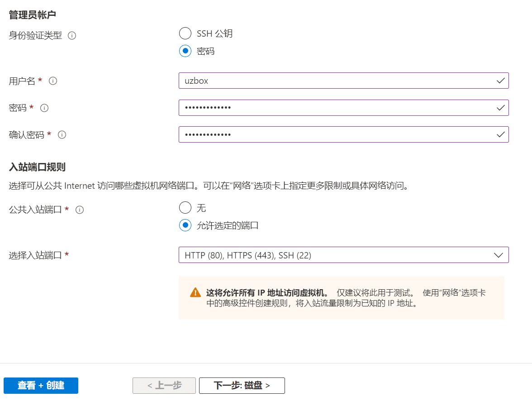This screenshot has width=532, height=406.
Task: Click the checkmark in the 密码 field
Action: click(x=501, y=108)
